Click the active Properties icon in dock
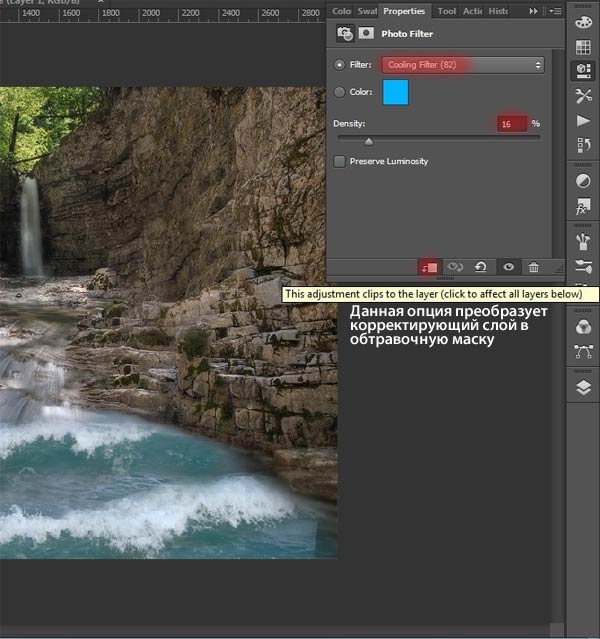The image size is (600, 639). pos(583,71)
